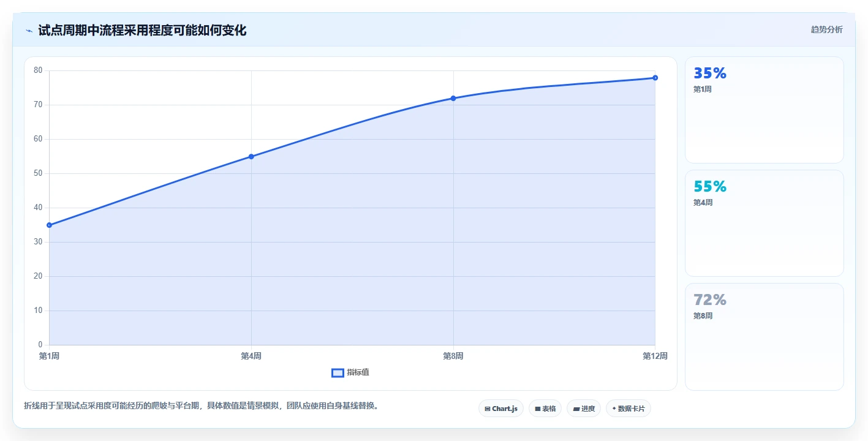The height and width of the screenshot is (441, 868).
Task: Click the 第8周 x-axis label
Action: click(453, 356)
